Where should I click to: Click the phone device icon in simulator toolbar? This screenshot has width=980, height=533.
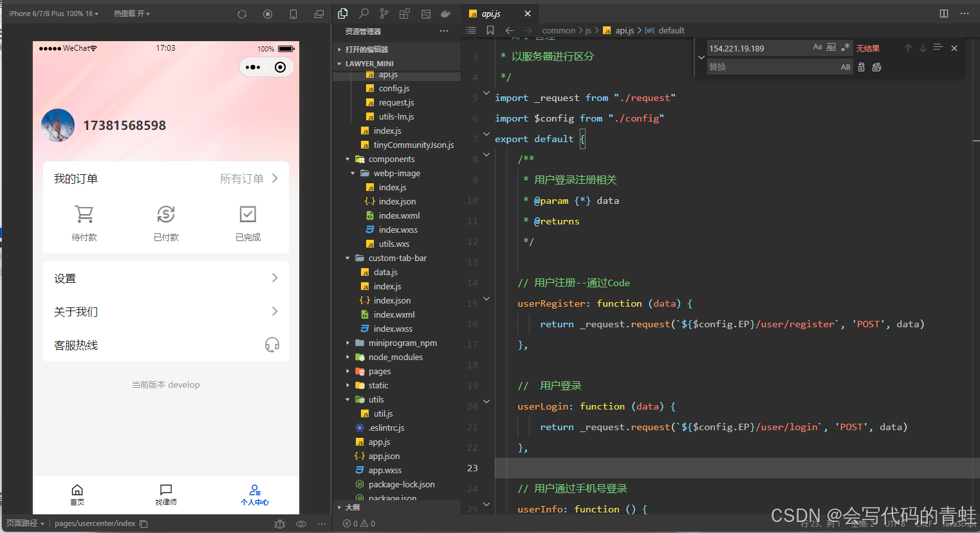click(x=293, y=14)
